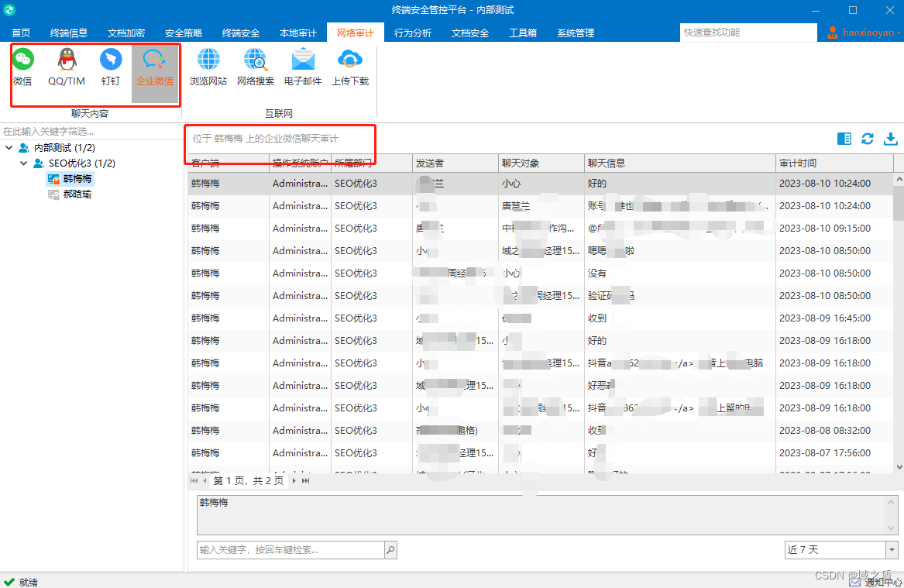Switch to the 首页 tab
This screenshot has height=588, width=904.
(22, 33)
